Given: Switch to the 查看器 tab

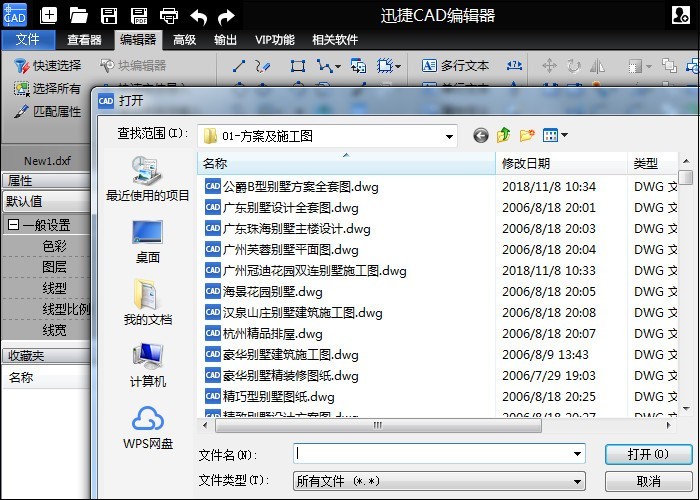Looking at the screenshot, I should point(84,40).
